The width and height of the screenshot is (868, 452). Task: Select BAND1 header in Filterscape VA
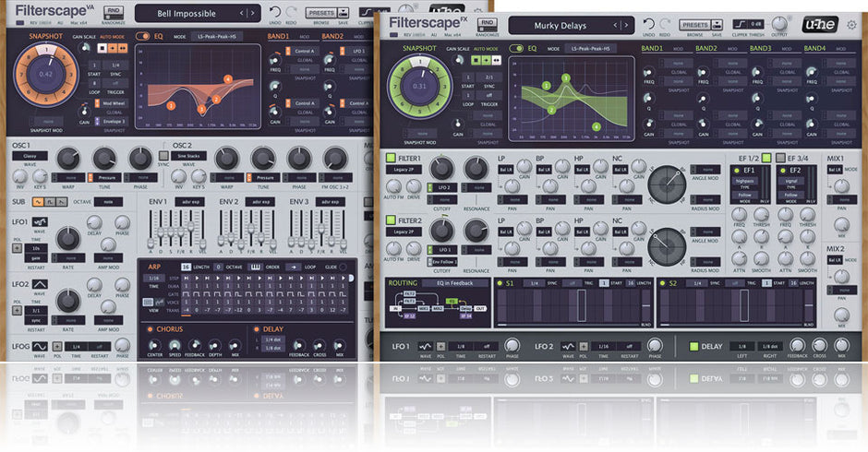pyautogui.click(x=278, y=37)
